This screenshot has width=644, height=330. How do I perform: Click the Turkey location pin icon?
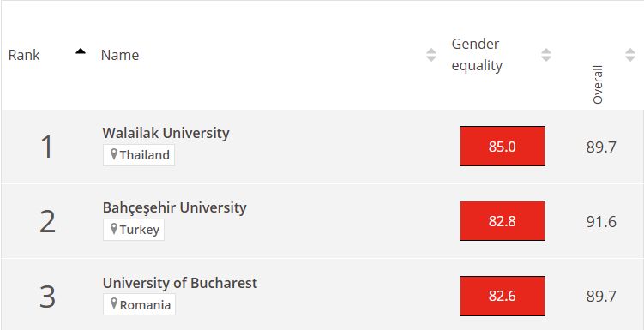point(114,230)
